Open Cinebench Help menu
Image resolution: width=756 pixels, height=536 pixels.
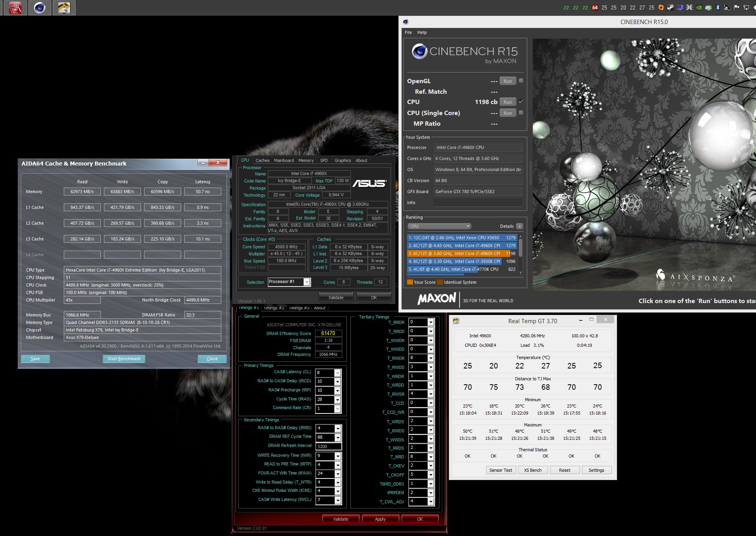(422, 32)
